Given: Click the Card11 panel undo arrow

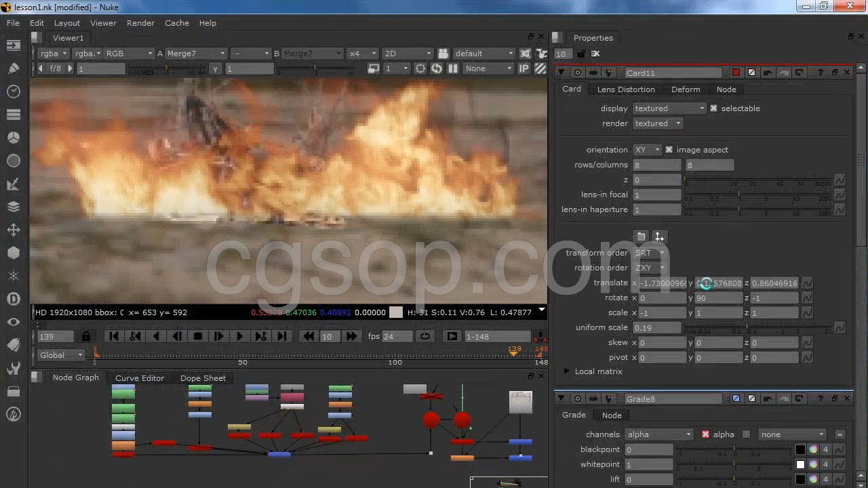Looking at the screenshot, I should click(x=768, y=73).
